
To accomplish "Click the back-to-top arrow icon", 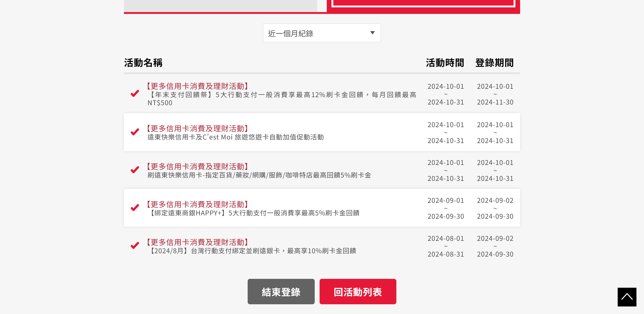I will tap(627, 297).
